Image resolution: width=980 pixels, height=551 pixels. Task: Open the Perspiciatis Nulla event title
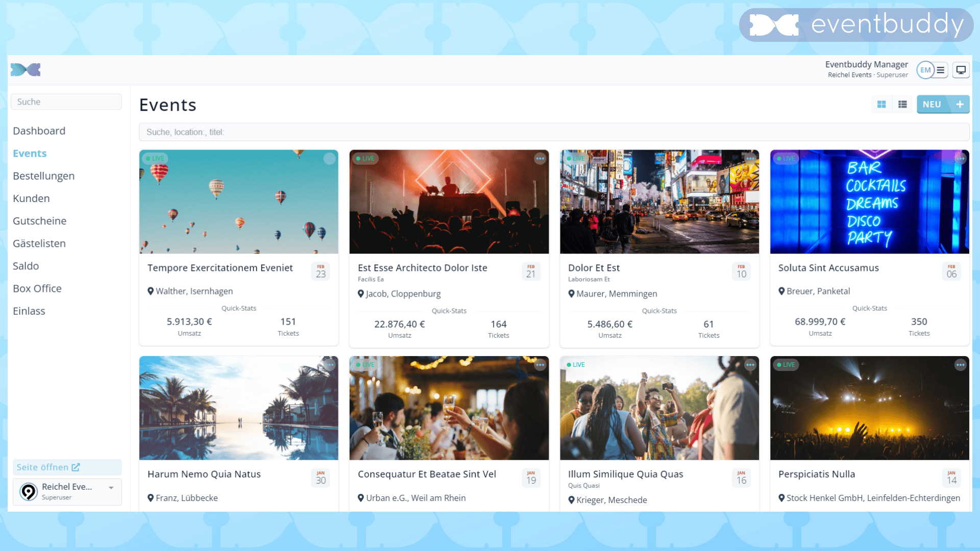[x=817, y=474]
